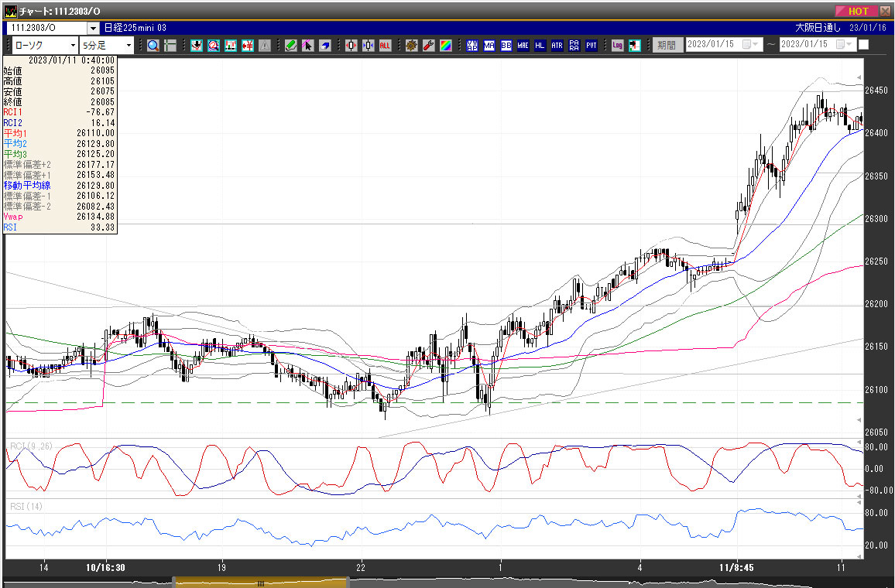Viewport: 895px width, 588px height.
Task: Toggle the BB Bollinger band icon
Action: click(x=506, y=46)
